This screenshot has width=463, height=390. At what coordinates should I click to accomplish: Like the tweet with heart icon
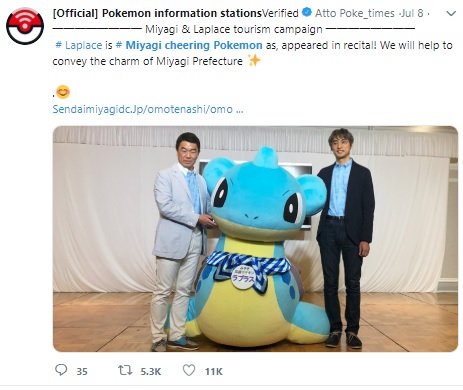pyautogui.click(x=189, y=370)
